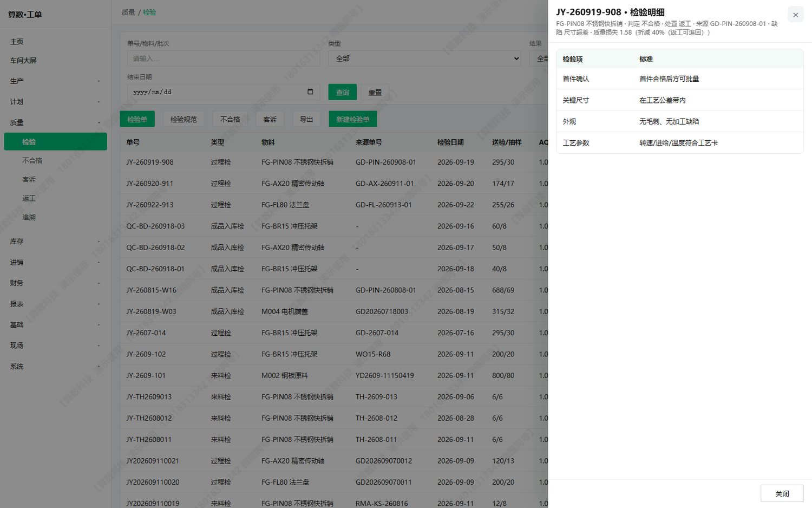The height and width of the screenshot is (508, 812).
Task: Collapse the 质量 sidebar group
Action: pyautogui.click(x=55, y=122)
